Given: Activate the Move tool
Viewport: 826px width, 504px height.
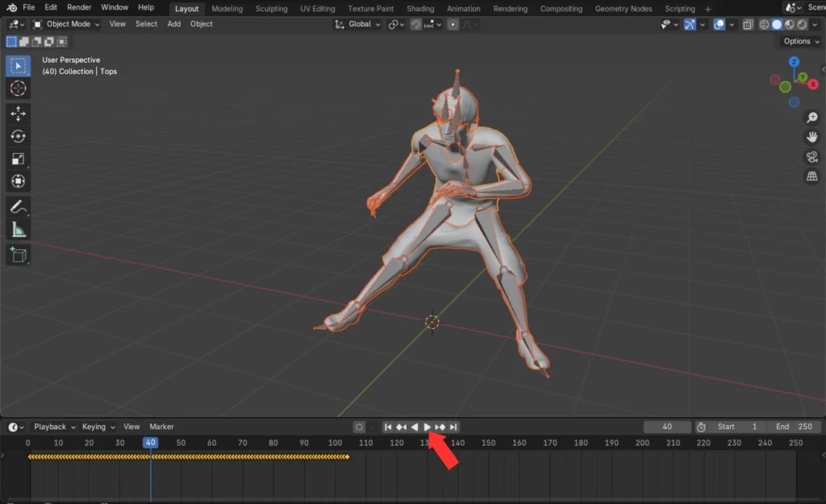Looking at the screenshot, I should 19,113.
